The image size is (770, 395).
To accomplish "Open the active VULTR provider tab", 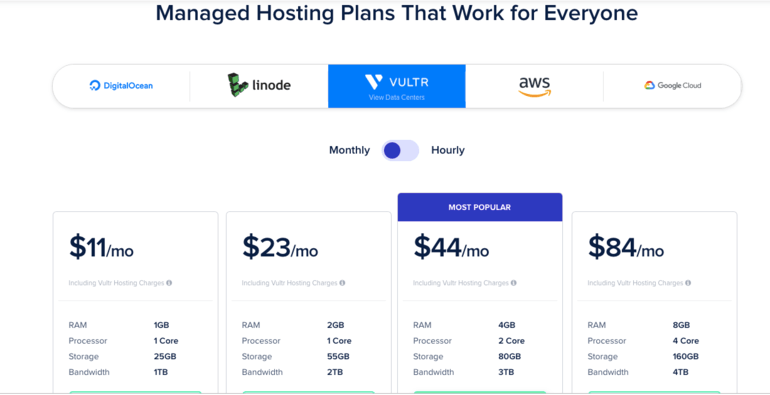I will (397, 86).
